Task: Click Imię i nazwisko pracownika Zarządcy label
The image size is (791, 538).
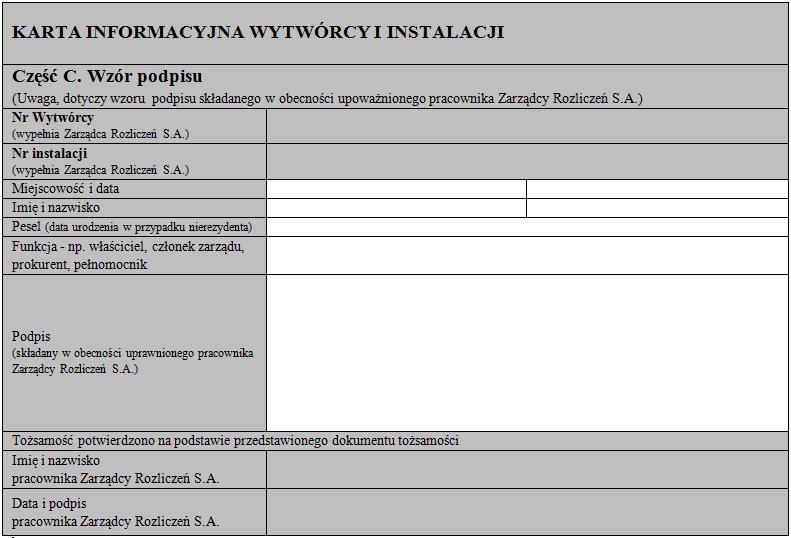Action: coord(115,469)
